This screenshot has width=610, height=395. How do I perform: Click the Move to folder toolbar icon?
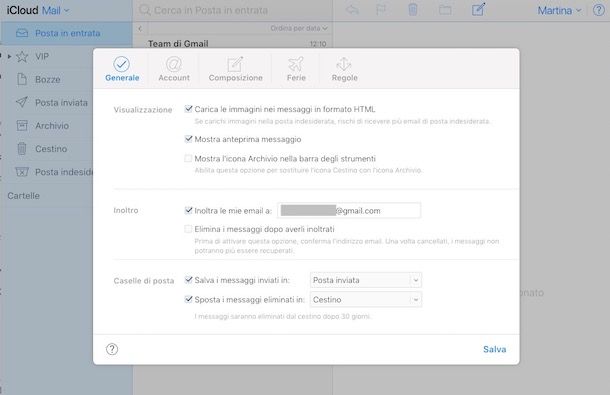[x=445, y=10]
